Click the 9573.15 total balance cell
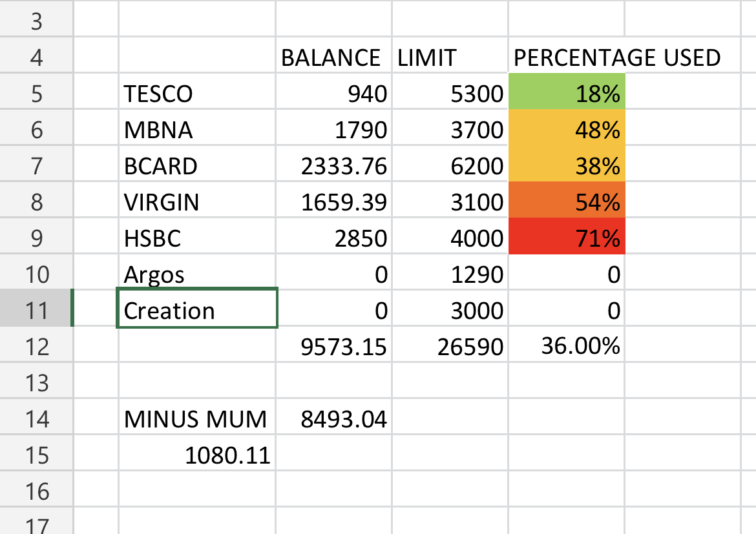Viewport: 756px width, 534px height. tap(334, 345)
